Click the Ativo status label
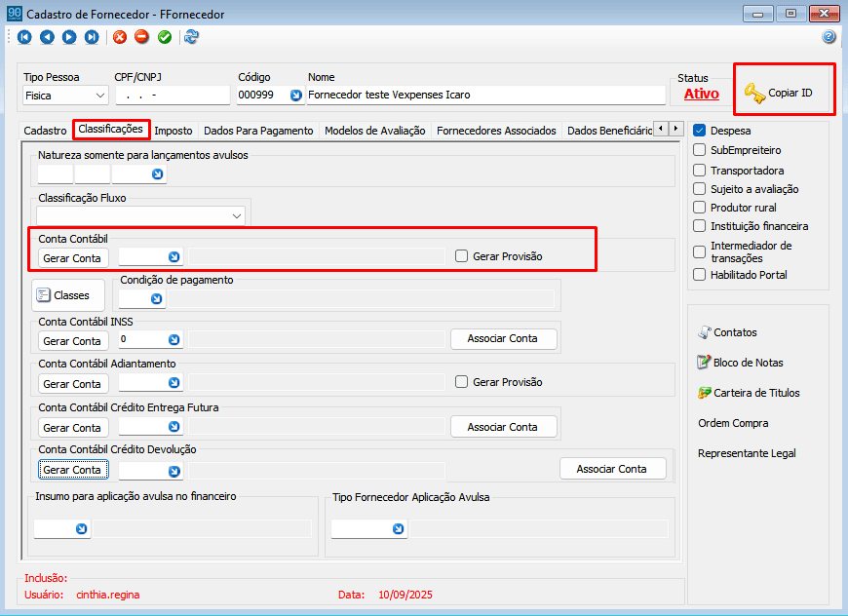 click(x=702, y=94)
